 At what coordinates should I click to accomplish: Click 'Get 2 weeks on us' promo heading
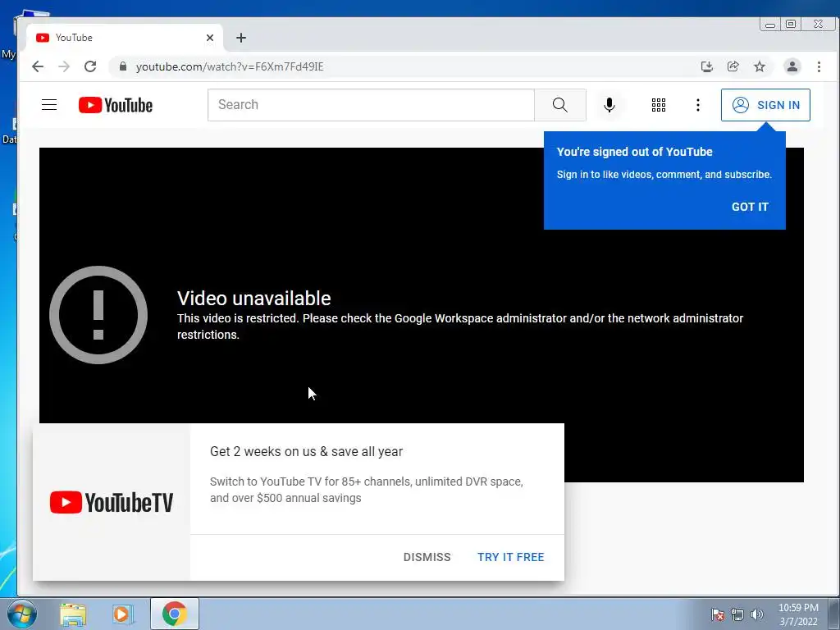[306, 452]
